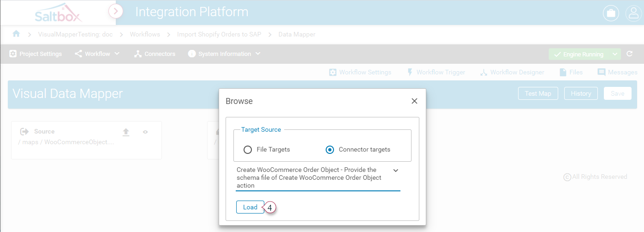Click the Files document icon

(563, 72)
